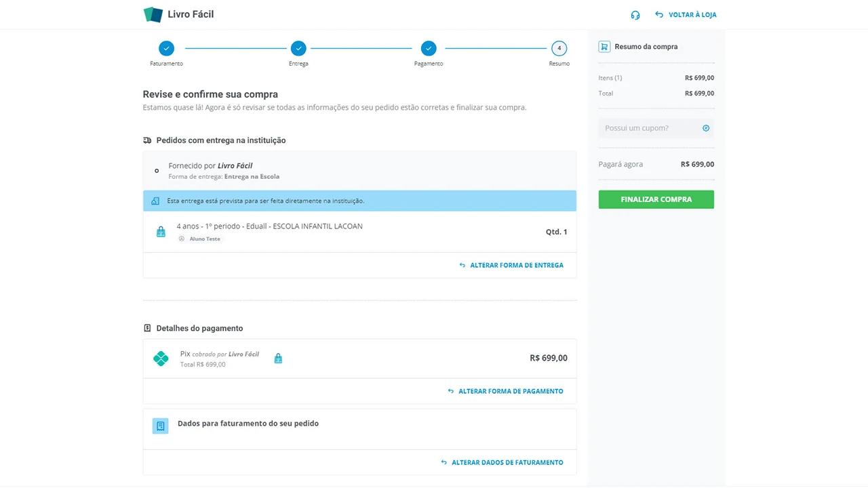Type in the Possui um cupom field
This screenshot has width=868, height=488.
[x=648, y=128]
